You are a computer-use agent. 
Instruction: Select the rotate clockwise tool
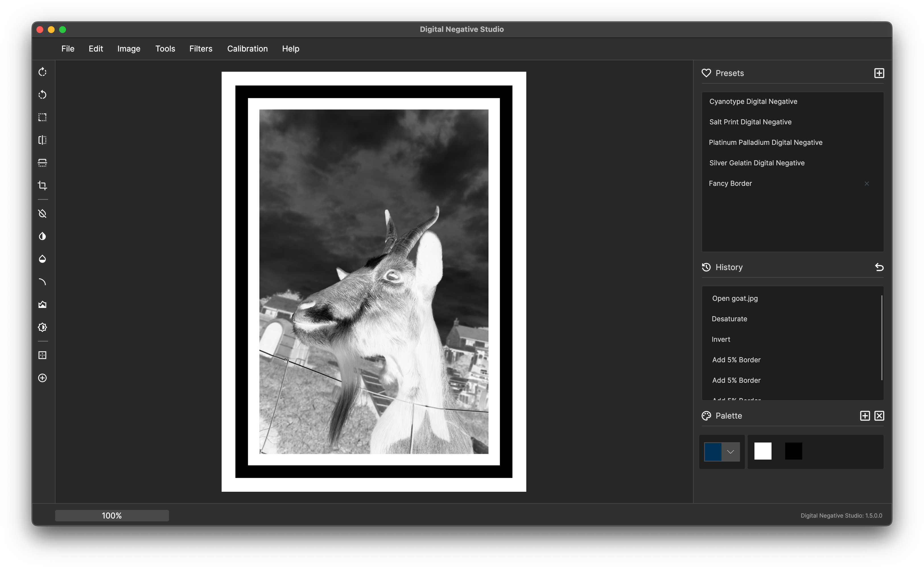coord(42,72)
